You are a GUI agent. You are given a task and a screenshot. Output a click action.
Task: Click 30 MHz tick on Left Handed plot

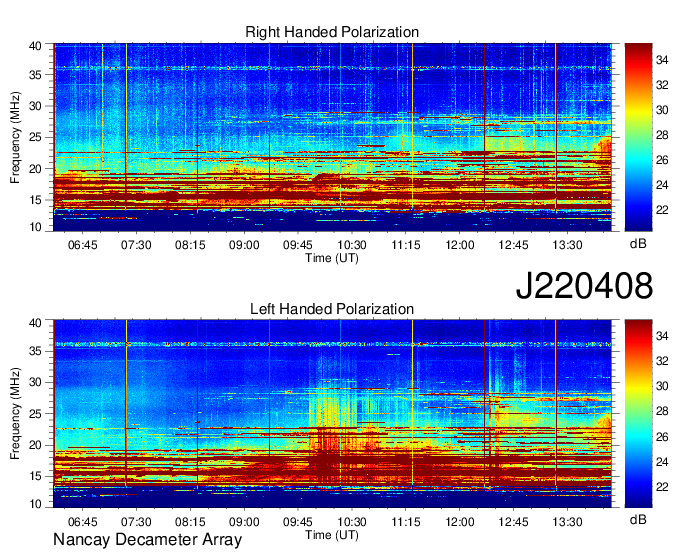(35, 382)
